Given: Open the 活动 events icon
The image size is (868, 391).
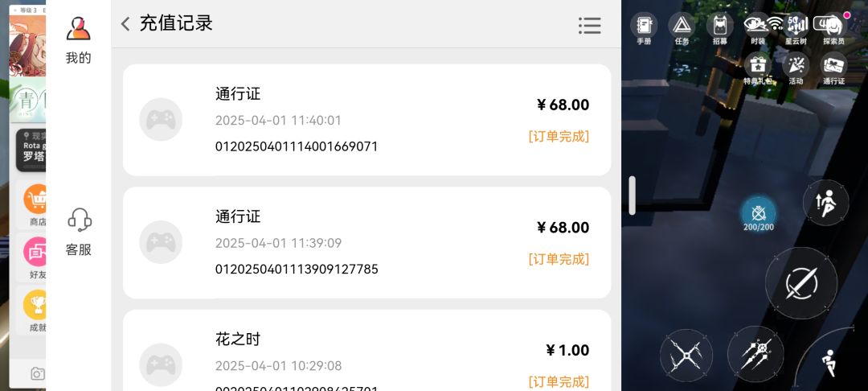Looking at the screenshot, I should tap(796, 68).
